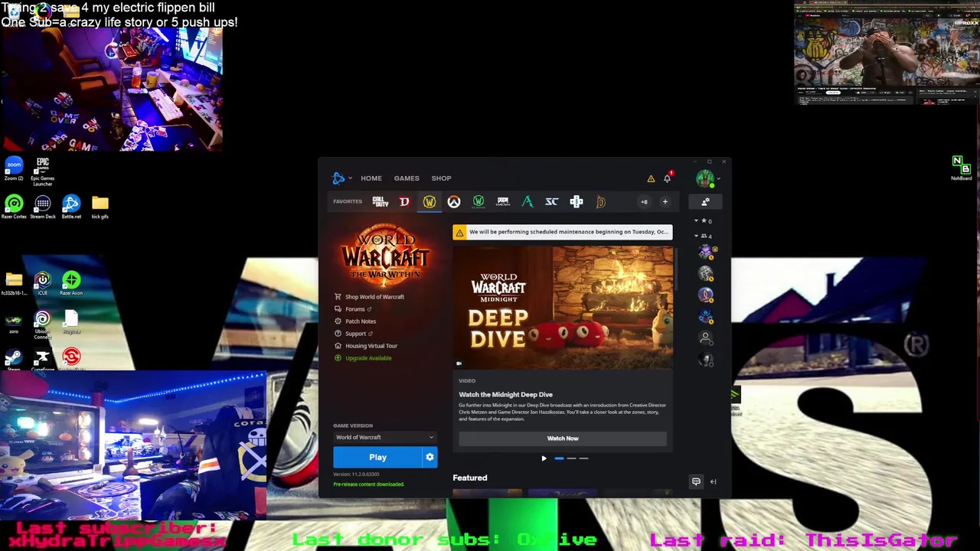Select the first friend avatar in list
Screen dimensions: 980x551
(x=706, y=253)
